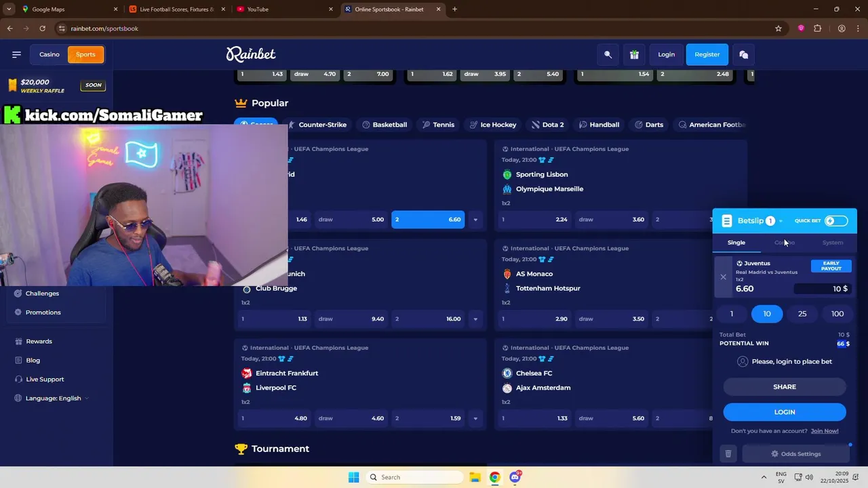This screenshot has height=488, width=868.
Task: Filter popular by Dota 2
Action: (547, 125)
